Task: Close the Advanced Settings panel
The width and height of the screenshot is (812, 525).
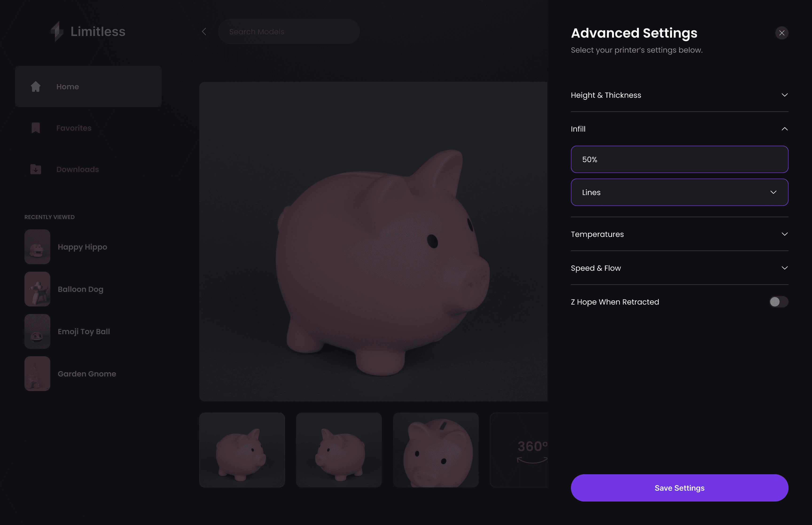Action: click(x=782, y=33)
